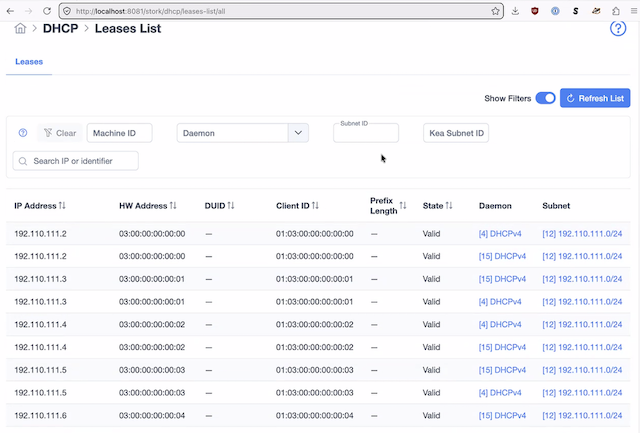
Task: Open subnet link in 192.110.111.6 row
Action: coord(582,415)
